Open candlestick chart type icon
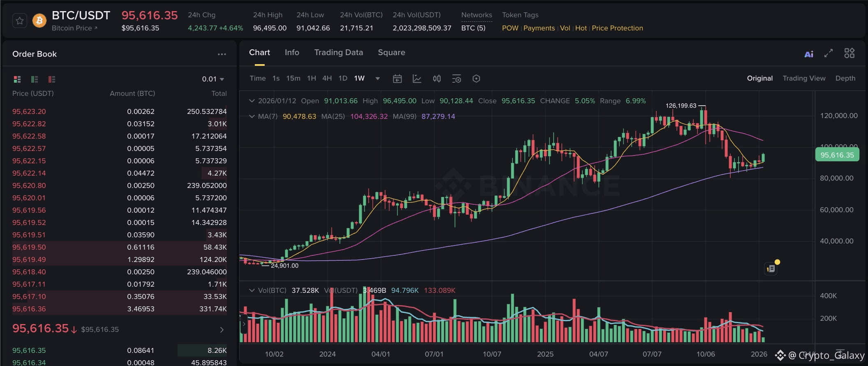This screenshot has width=868, height=366. point(437,79)
